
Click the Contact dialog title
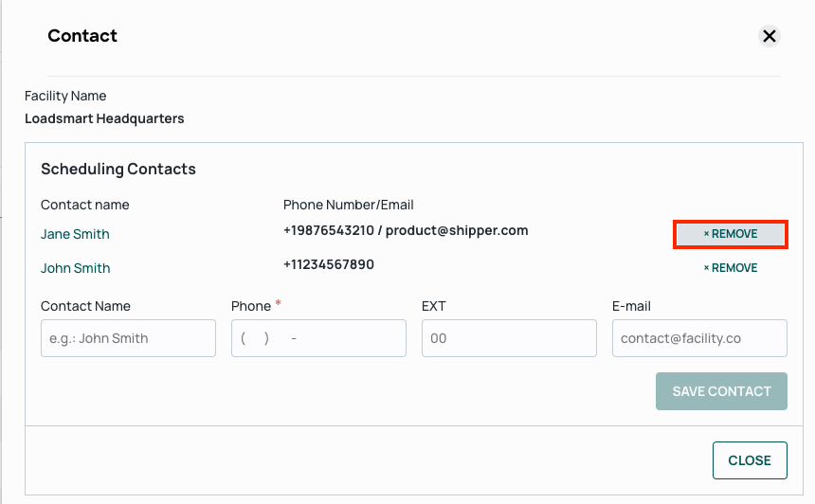tap(82, 36)
